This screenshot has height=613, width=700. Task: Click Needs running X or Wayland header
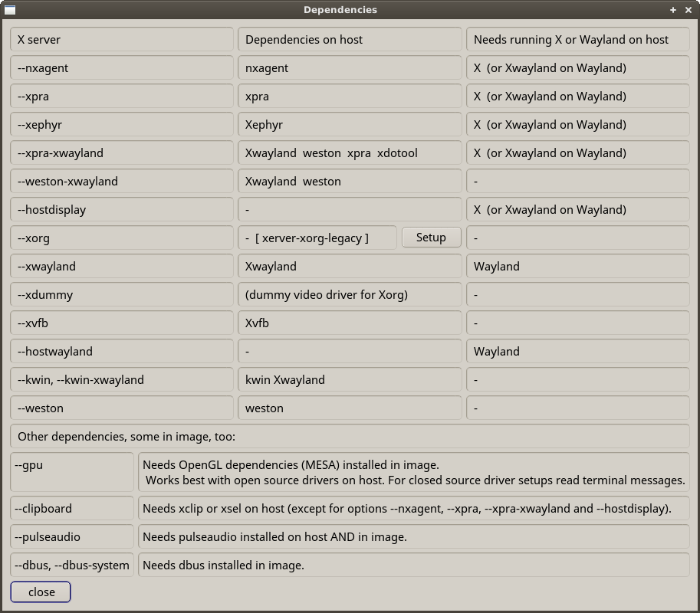tap(578, 39)
